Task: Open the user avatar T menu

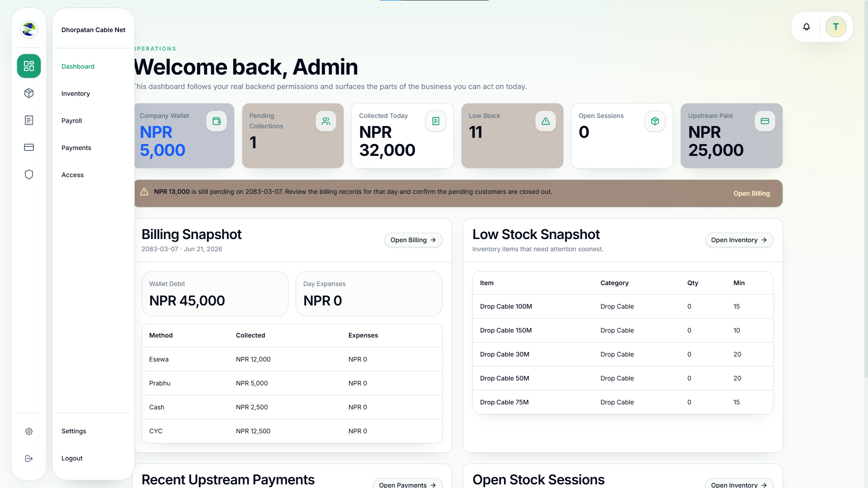Action: click(x=836, y=27)
